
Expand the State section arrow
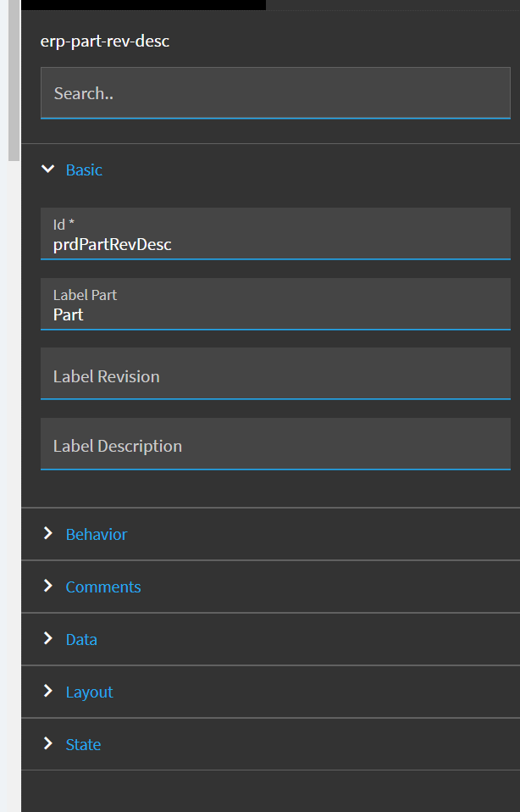[47, 743]
